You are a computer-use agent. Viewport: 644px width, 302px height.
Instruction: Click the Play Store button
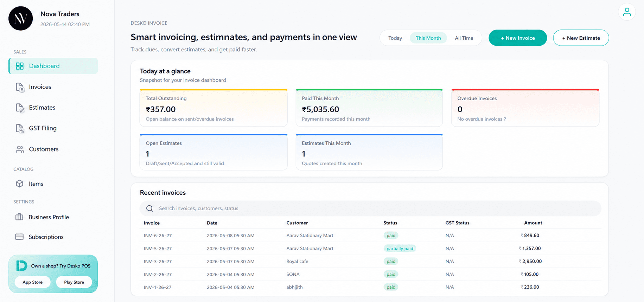tap(74, 282)
